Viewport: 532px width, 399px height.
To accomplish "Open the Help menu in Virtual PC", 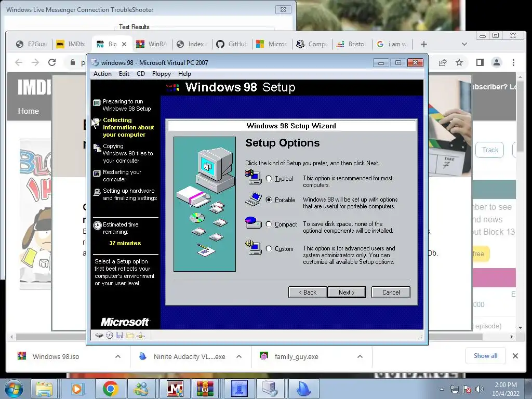I will click(x=184, y=74).
